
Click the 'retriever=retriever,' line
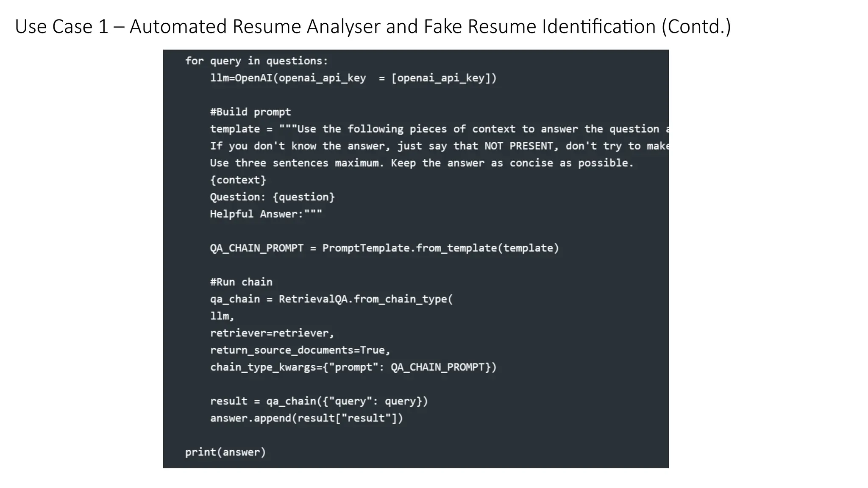click(272, 333)
